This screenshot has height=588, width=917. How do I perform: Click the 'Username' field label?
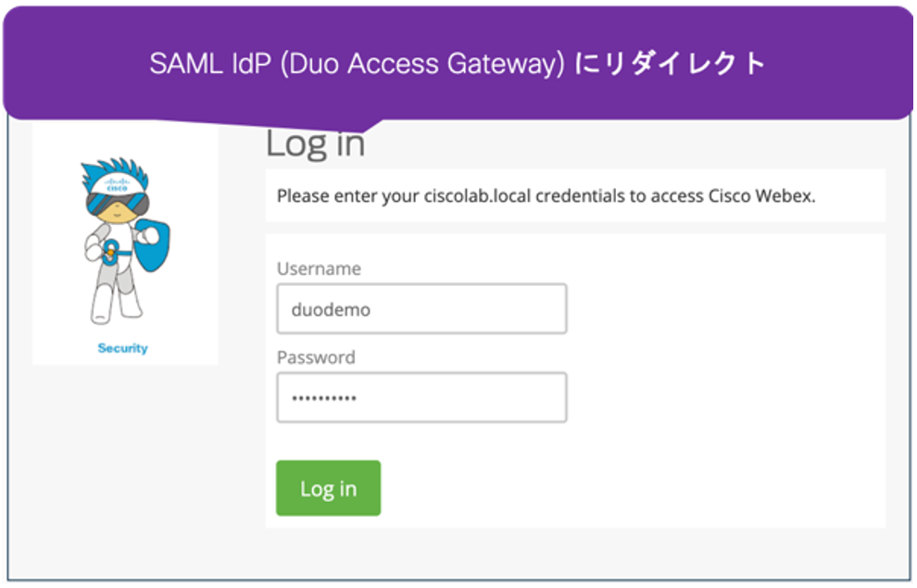pyautogui.click(x=319, y=269)
